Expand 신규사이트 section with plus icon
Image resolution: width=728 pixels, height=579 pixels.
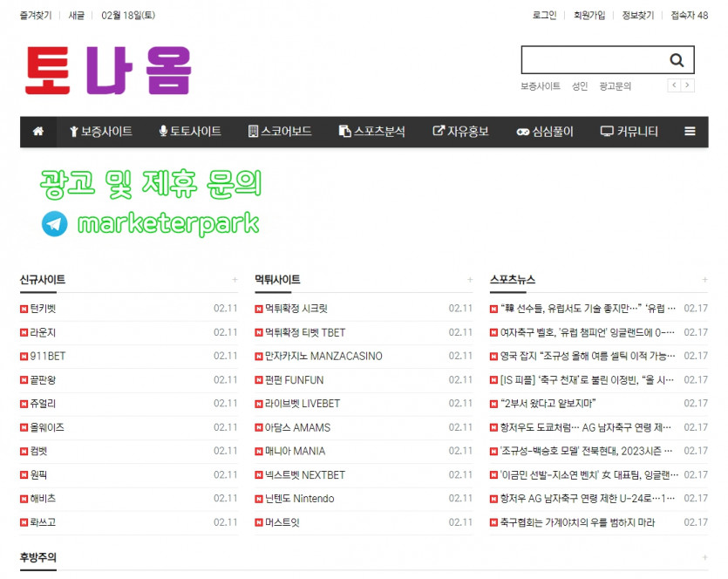pos(235,280)
